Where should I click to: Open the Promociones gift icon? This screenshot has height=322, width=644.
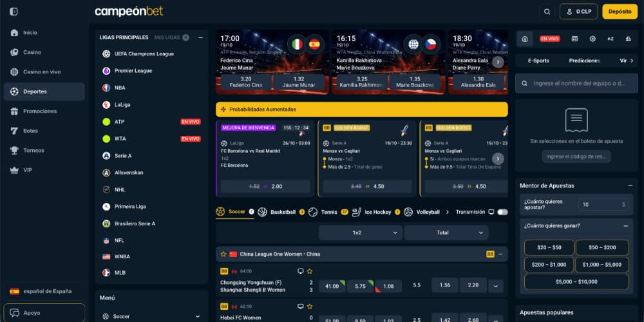pyautogui.click(x=14, y=111)
